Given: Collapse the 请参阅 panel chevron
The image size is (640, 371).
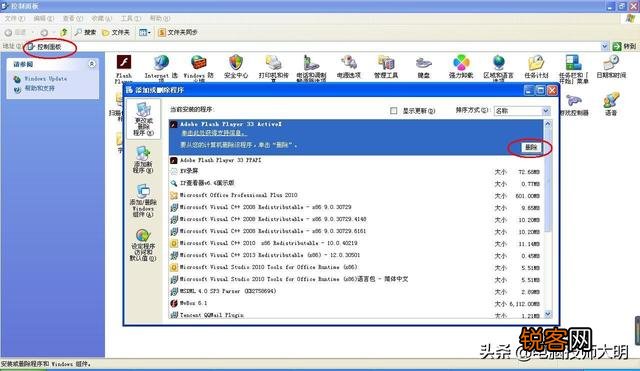Looking at the screenshot, I should pyautogui.click(x=92, y=64).
